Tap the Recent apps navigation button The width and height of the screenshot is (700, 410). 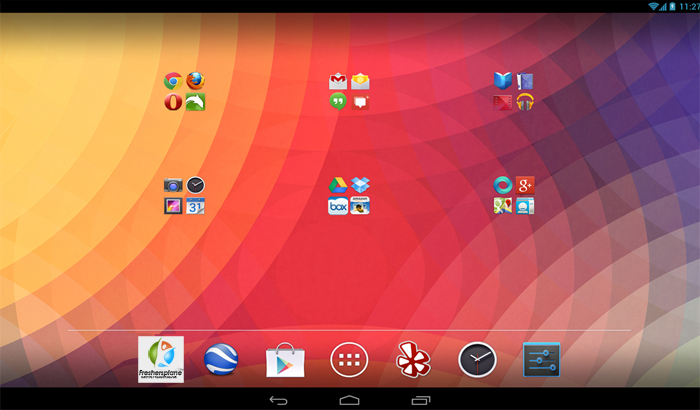421,400
